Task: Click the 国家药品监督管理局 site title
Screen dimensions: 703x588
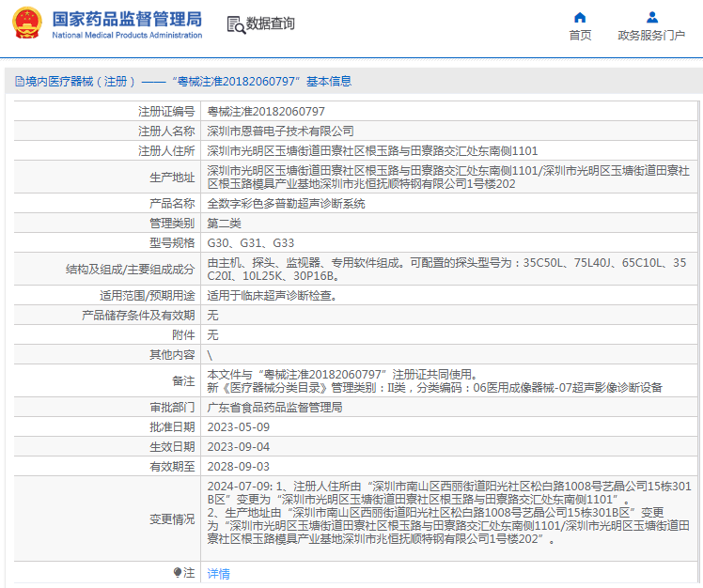Action: (x=127, y=18)
